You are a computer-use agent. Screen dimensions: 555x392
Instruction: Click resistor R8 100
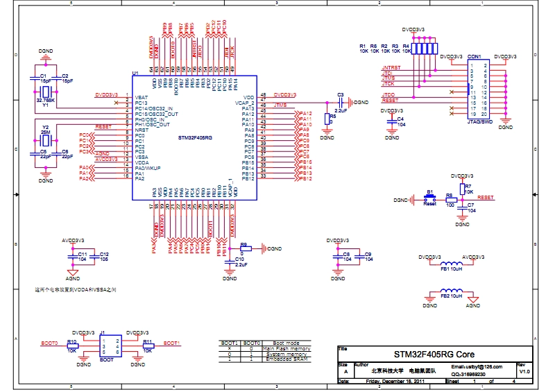(x=451, y=200)
